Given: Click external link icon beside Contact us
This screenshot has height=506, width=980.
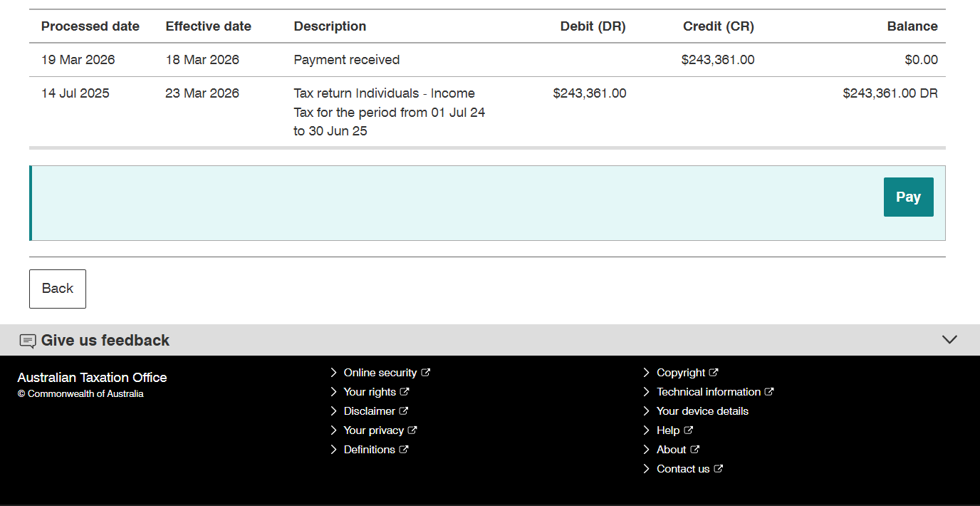Looking at the screenshot, I should pyautogui.click(x=719, y=468).
